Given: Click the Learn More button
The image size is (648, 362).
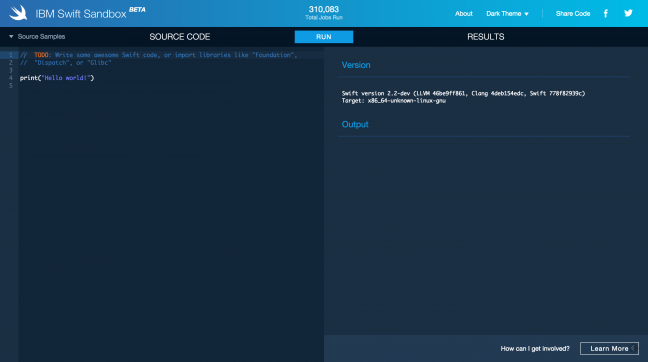Looking at the screenshot, I should 609,348.
